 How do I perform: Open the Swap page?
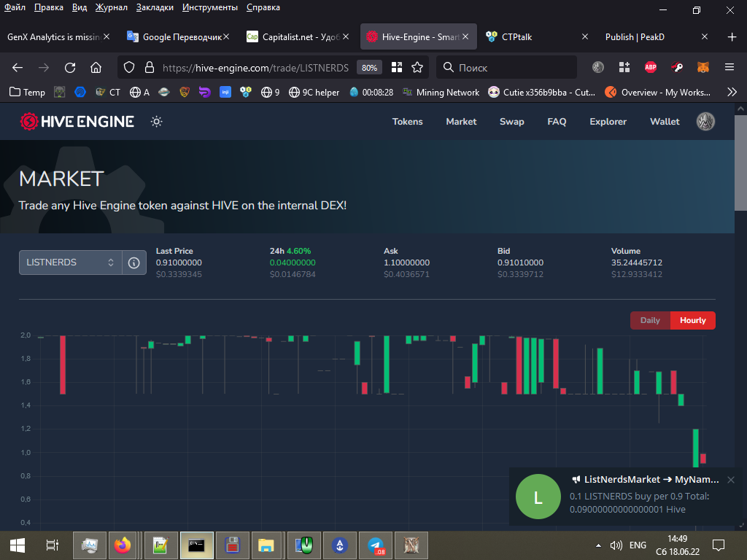tap(511, 122)
